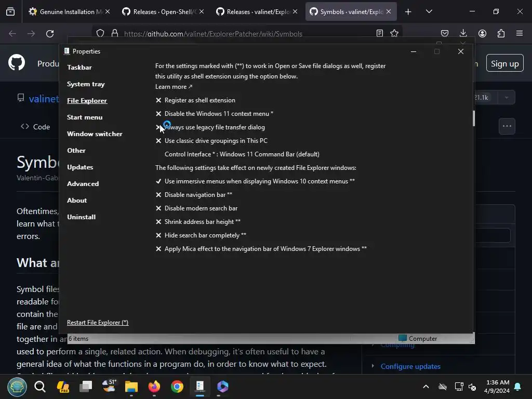Click the Properties window title icon
The height and width of the screenshot is (399, 532).
67,51
